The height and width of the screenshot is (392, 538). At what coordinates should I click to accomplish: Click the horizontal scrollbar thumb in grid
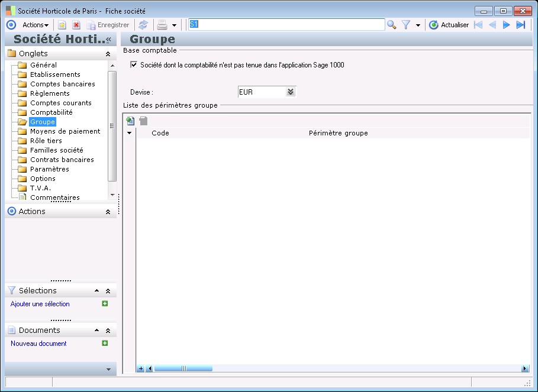tap(183, 368)
